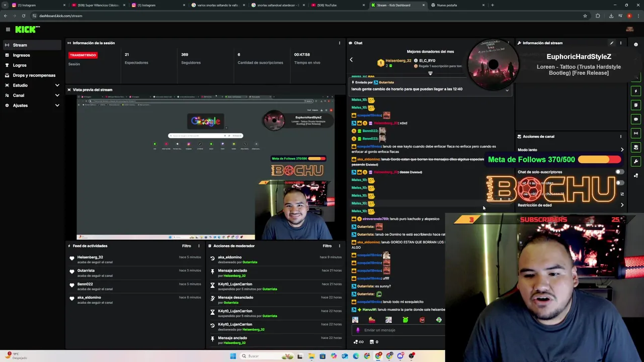Open Gutarrista follower entry in activity feed
This screenshot has height=362, width=644.
tap(86, 270)
